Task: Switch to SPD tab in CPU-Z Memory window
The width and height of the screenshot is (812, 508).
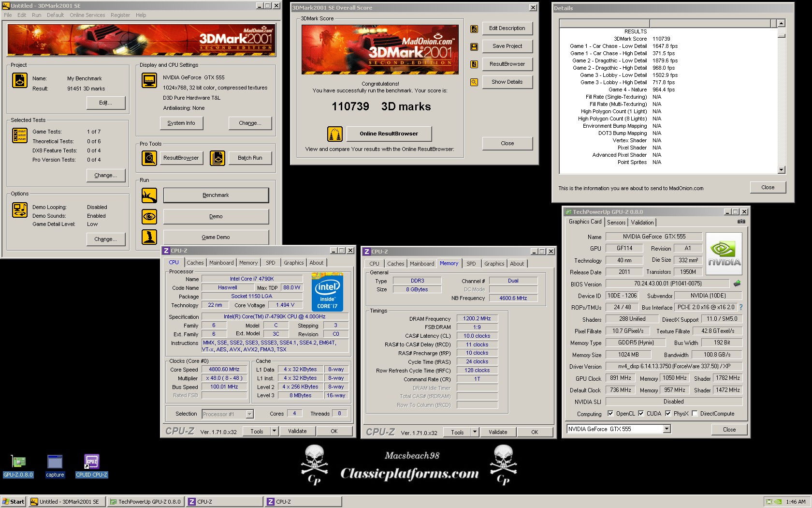Action: [x=471, y=264]
